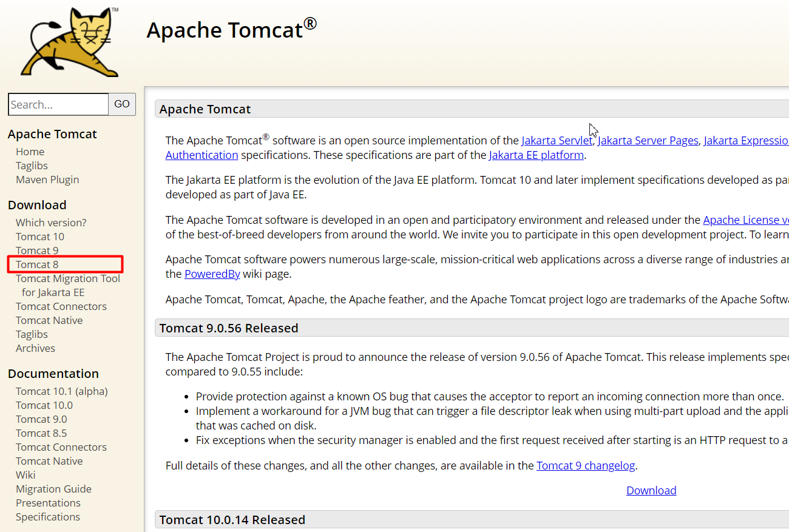This screenshot has width=789, height=532.
Task: Click Which version? under Download
Action: point(50,222)
